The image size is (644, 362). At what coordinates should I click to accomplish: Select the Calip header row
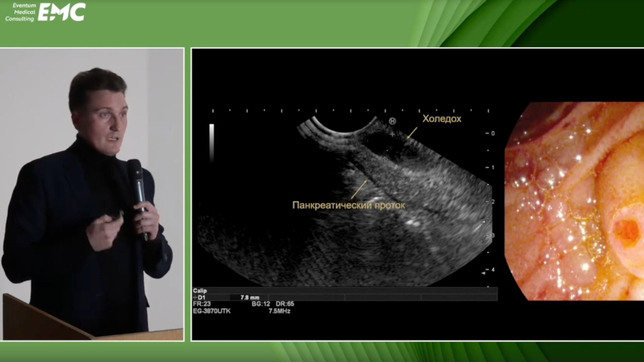click(200, 291)
